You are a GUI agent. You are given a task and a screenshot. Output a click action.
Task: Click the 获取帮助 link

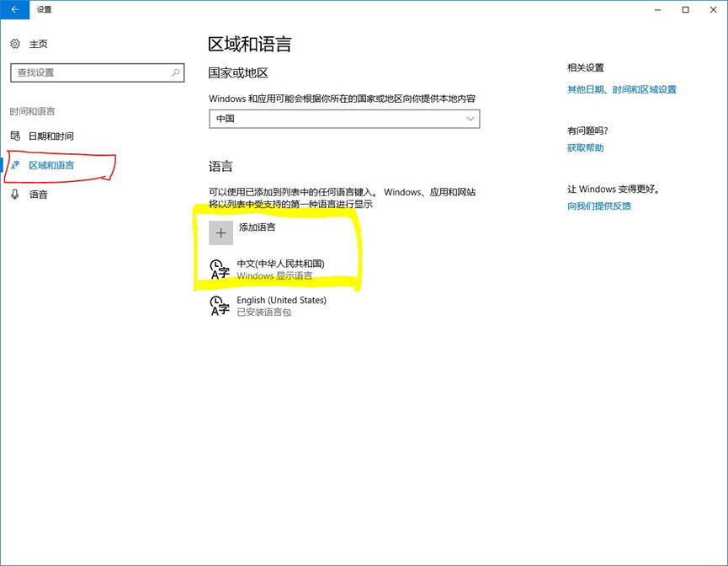586,147
